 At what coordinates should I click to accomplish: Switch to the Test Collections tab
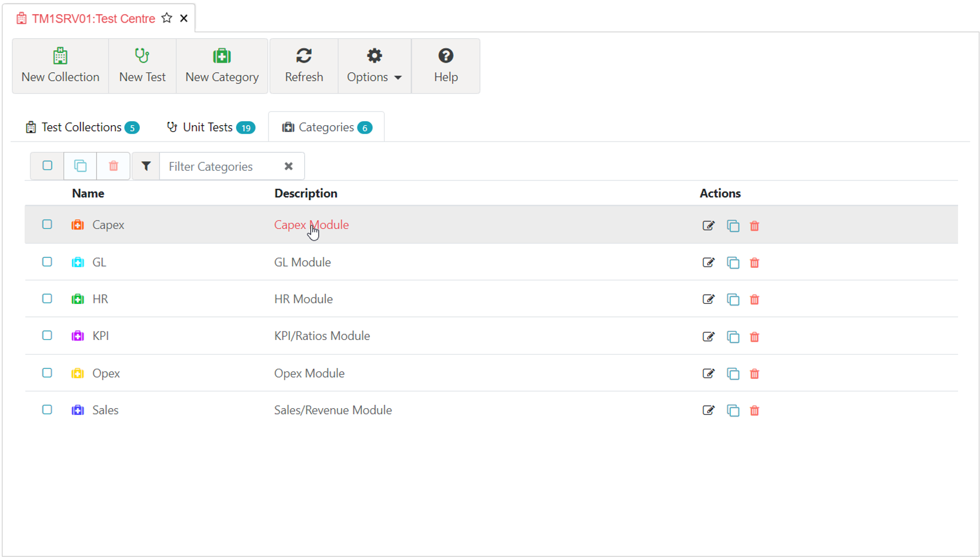coord(82,127)
